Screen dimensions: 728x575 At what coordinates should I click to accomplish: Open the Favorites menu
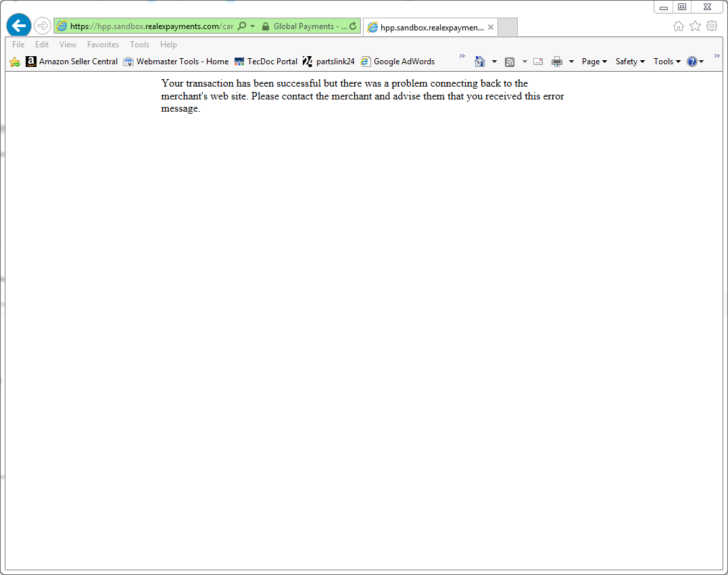point(103,45)
